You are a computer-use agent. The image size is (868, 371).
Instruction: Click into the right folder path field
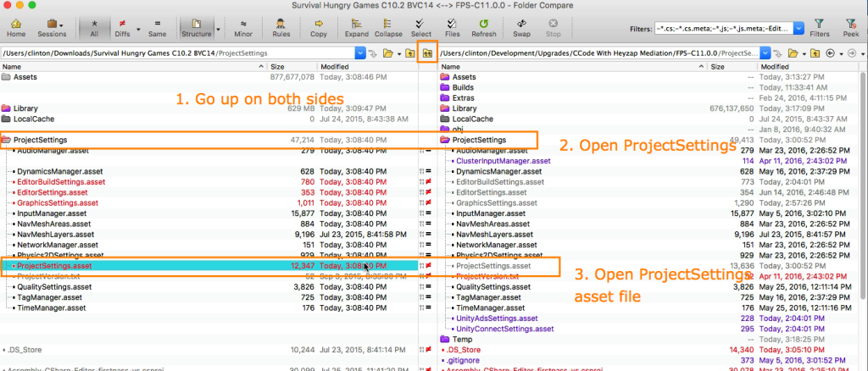click(x=599, y=53)
